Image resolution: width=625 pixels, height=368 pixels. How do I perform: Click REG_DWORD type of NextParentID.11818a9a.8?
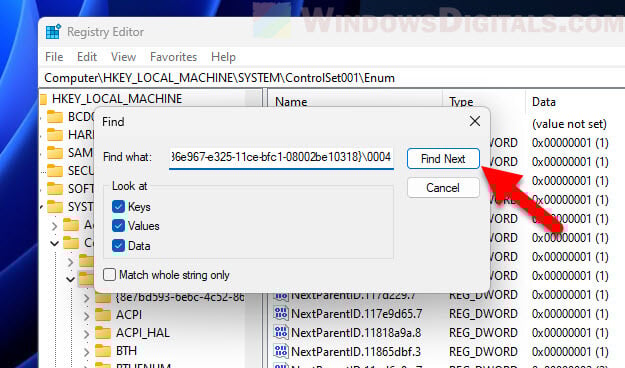(483, 333)
